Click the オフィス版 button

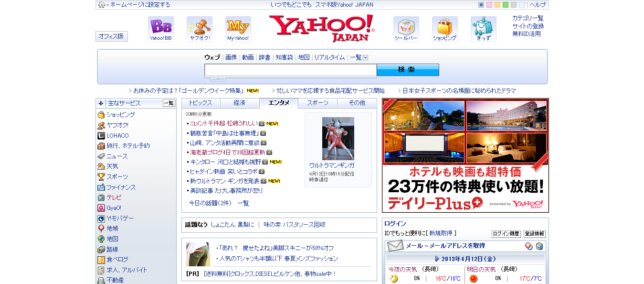pos(112,36)
